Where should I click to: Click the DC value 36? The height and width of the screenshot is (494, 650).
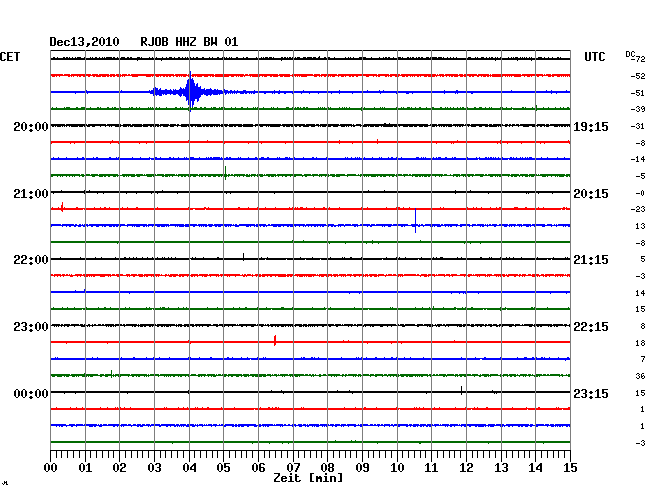pos(640,376)
